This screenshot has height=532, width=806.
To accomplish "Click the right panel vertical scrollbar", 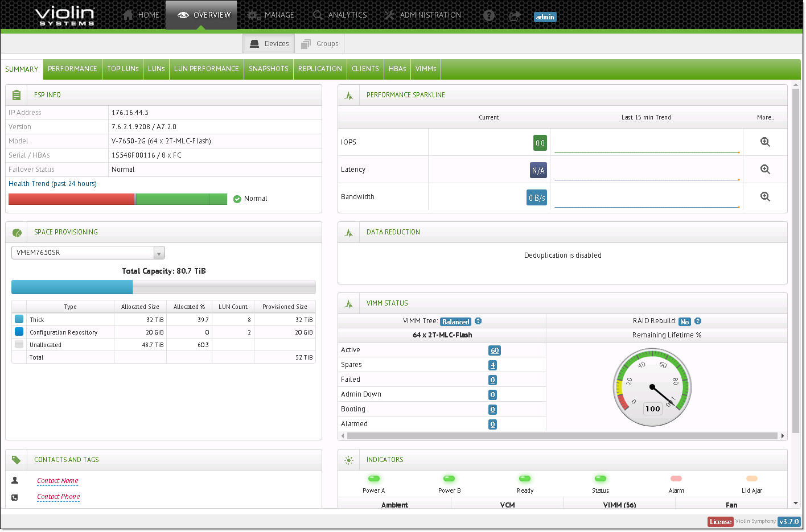I will 796,262.
